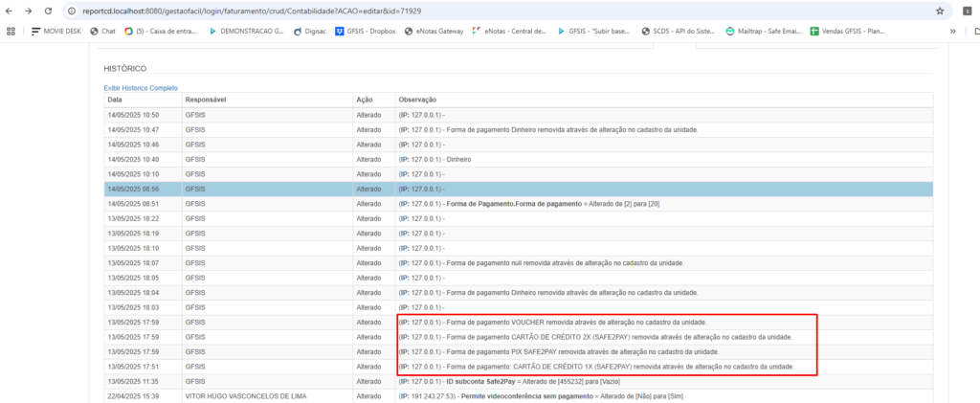This screenshot has width=980, height=403.
Task: Open the Vendas GFSIS spreadsheet bookmark
Action: coord(848,31)
